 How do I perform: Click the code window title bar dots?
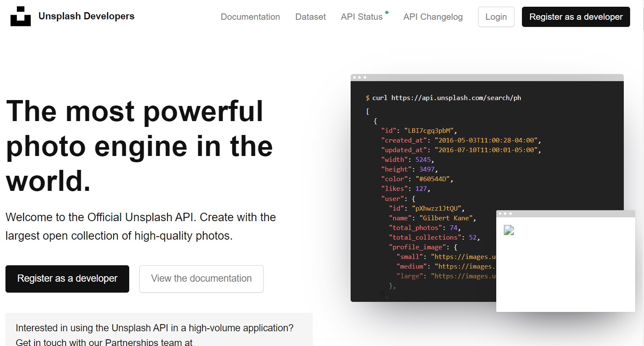359,77
